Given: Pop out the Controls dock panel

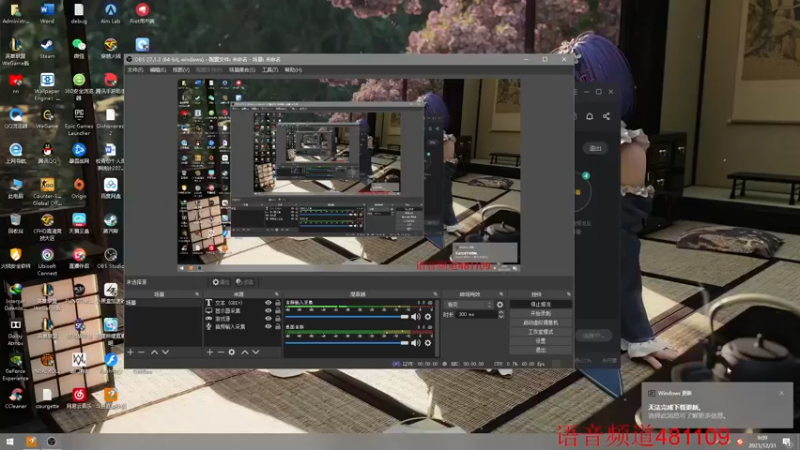Looking at the screenshot, I should pos(568,294).
